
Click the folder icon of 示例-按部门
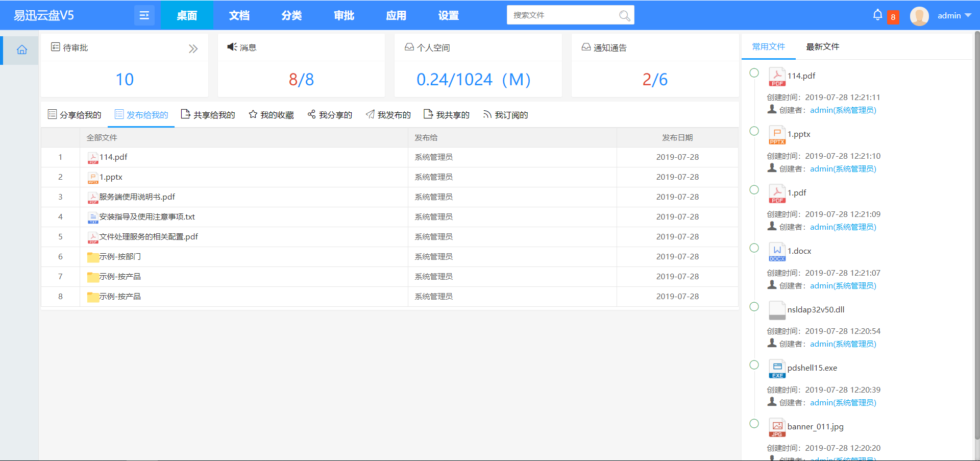93,257
